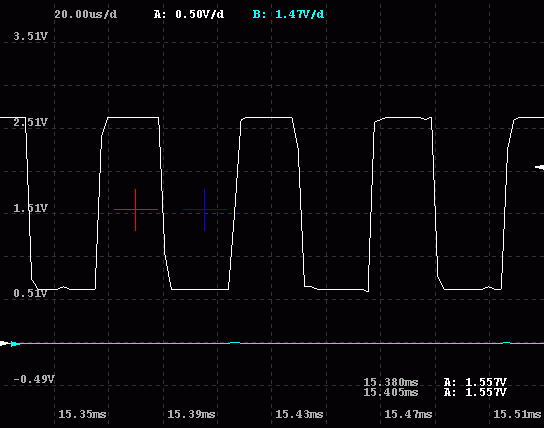
Task: Click the 0.51V vertical axis label
Action: coord(30,293)
